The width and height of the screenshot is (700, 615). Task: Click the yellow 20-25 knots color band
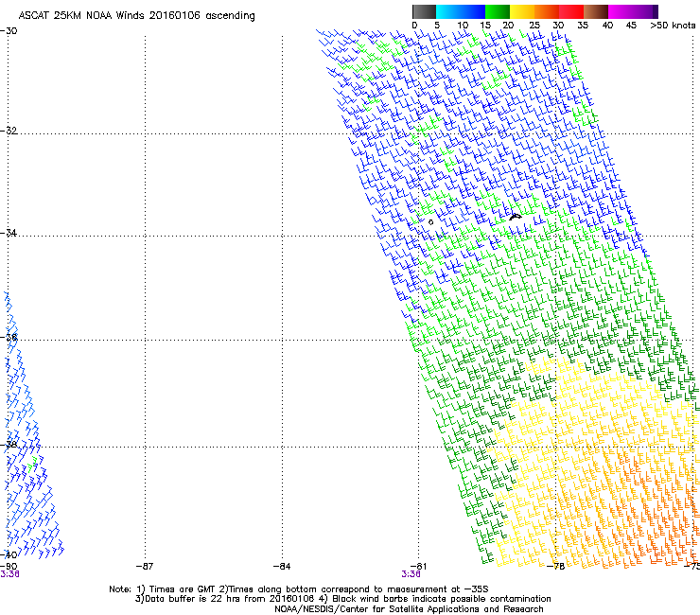click(522, 11)
